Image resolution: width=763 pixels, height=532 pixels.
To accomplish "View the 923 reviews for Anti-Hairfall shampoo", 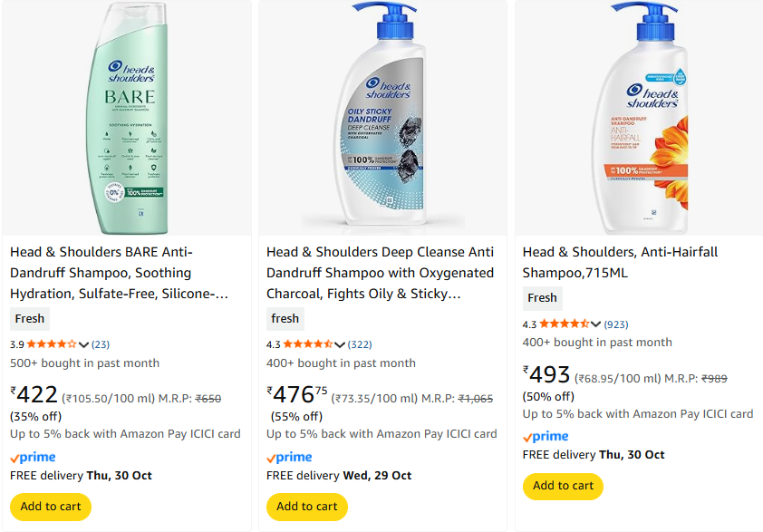I will [x=616, y=324].
